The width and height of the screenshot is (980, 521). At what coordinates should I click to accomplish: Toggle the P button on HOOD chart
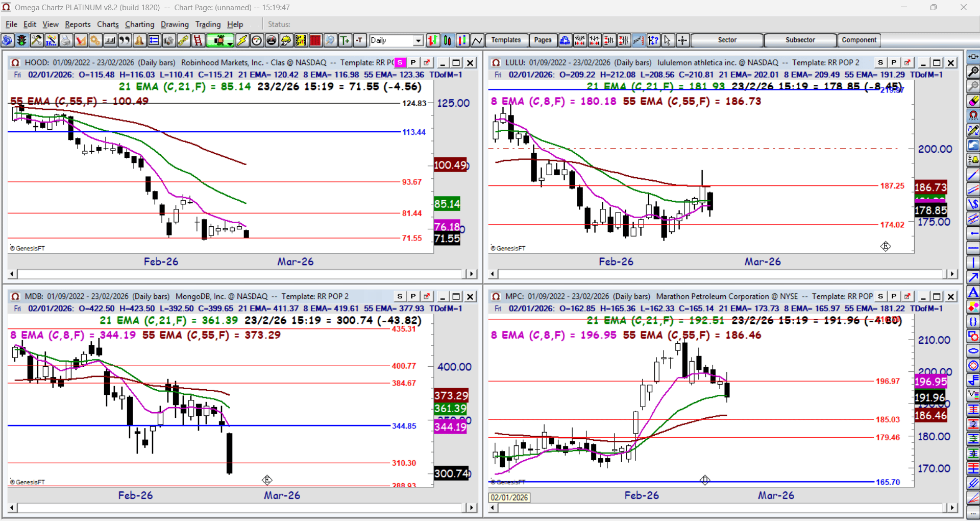coord(413,62)
